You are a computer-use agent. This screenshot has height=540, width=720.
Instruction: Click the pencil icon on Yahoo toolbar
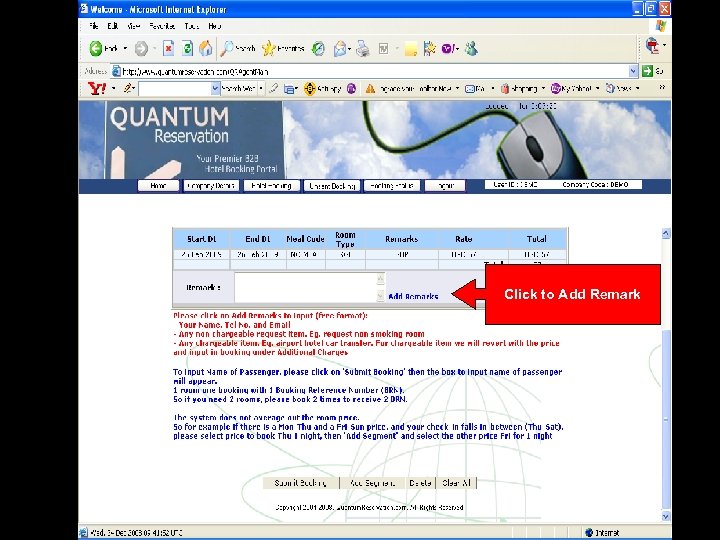tap(128, 88)
